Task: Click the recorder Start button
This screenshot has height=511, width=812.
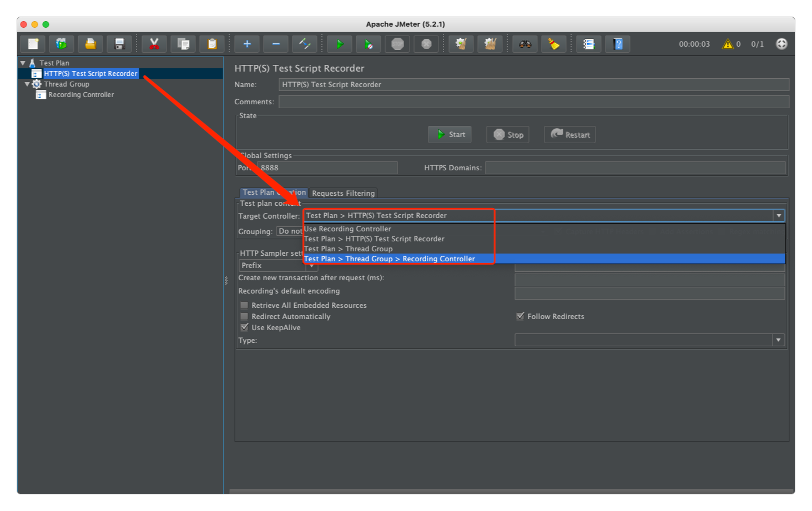Action: point(450,134)
